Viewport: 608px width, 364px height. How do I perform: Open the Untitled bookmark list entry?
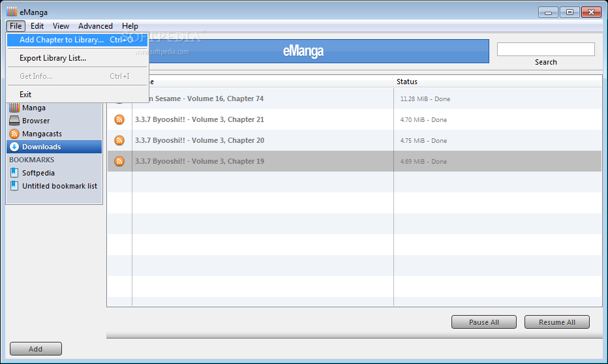pos(54,186)
